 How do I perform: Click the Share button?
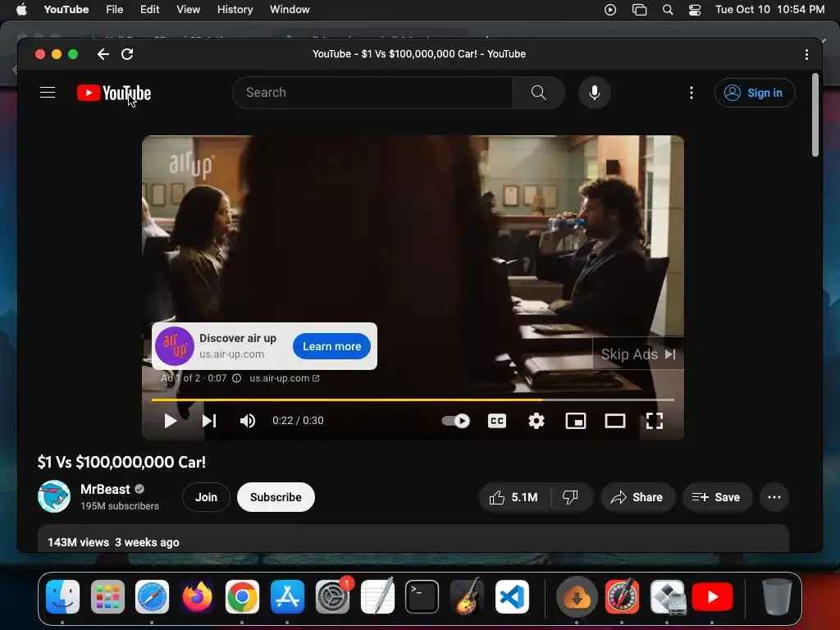tap(637, 497)
